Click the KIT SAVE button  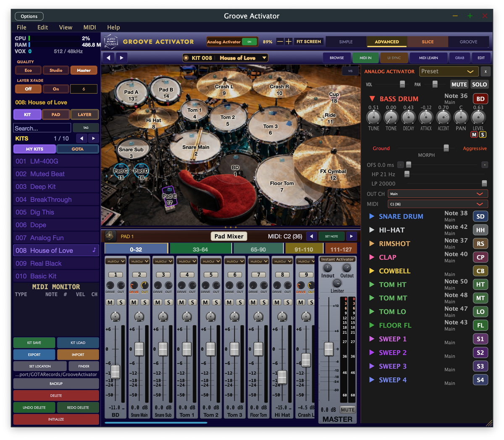pyautogui.click(x=34, y=343)
